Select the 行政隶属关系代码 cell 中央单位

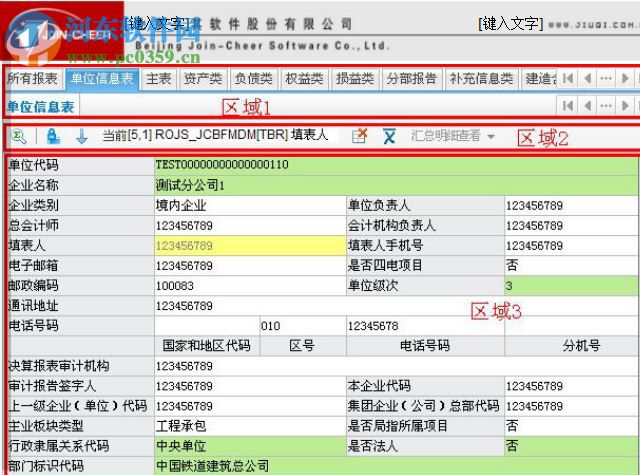click(250, 446)
